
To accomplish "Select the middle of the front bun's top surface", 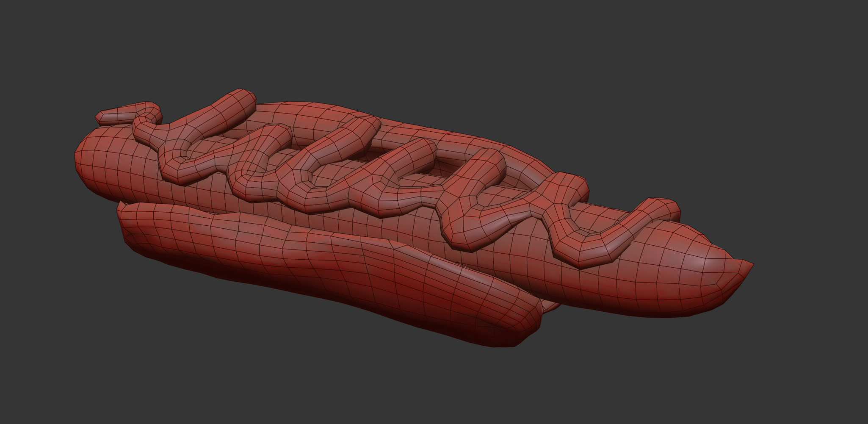I will (x=318, y=237).
